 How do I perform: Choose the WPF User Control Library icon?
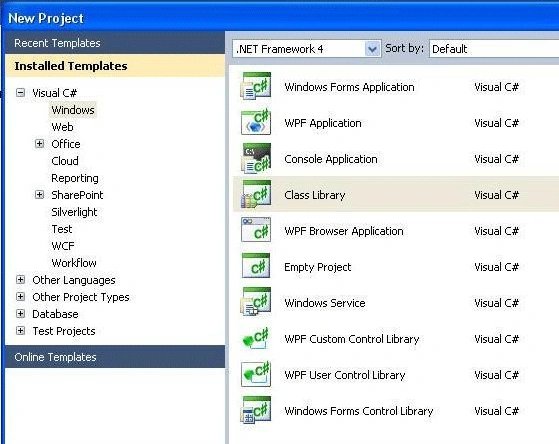coord(256,374)
